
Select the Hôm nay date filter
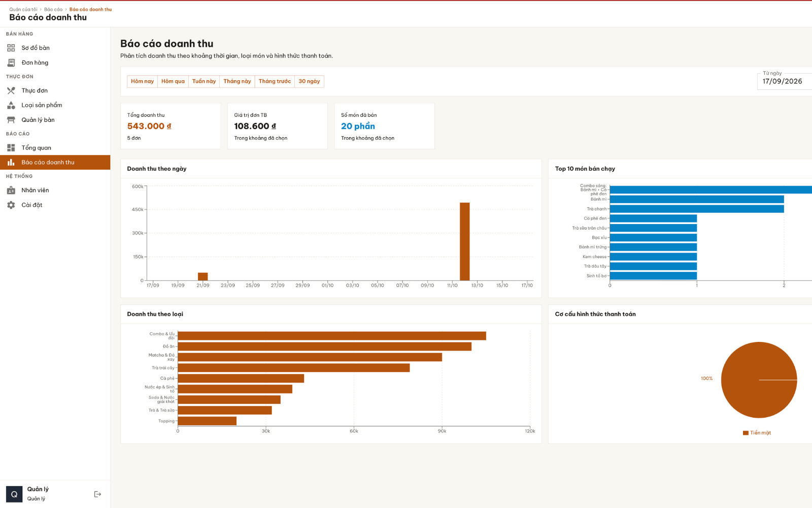pos(142,81)
